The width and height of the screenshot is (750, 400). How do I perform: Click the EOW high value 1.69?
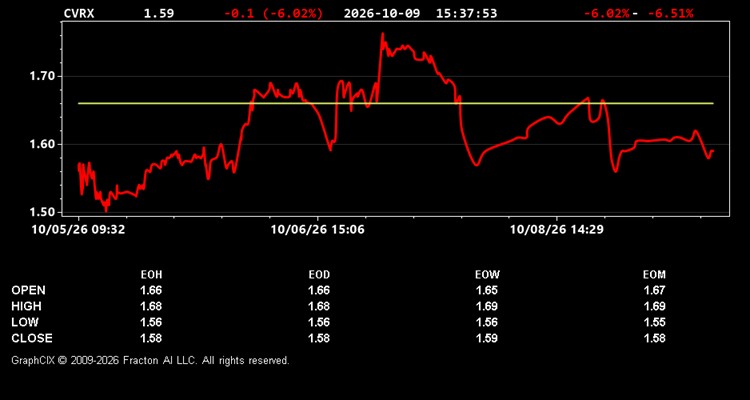(487, 306)
